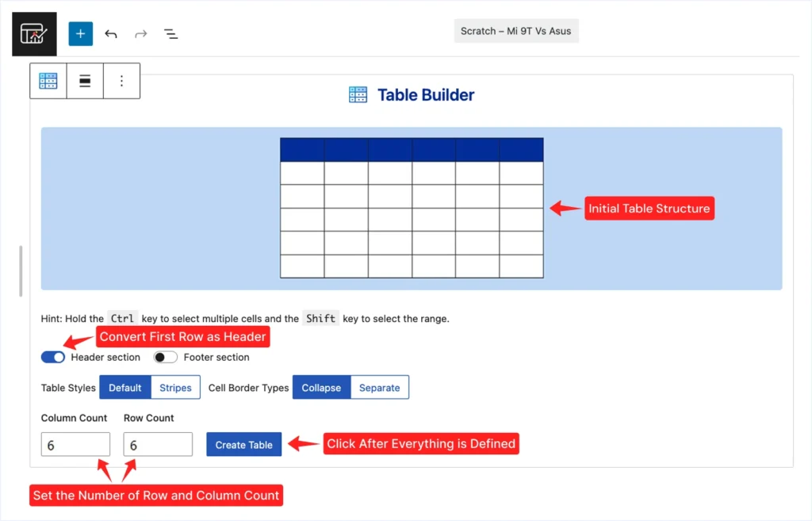Click the table structure preview grid

pos(412,208)
